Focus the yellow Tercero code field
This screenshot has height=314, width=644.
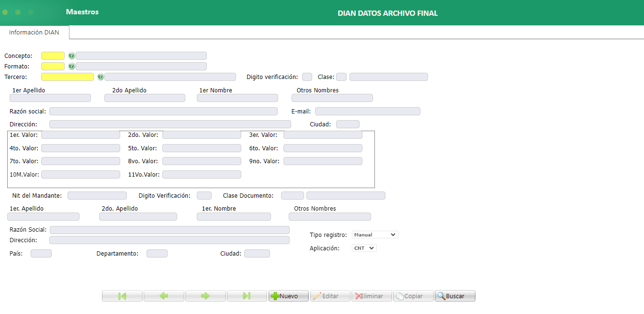(68, 77)
